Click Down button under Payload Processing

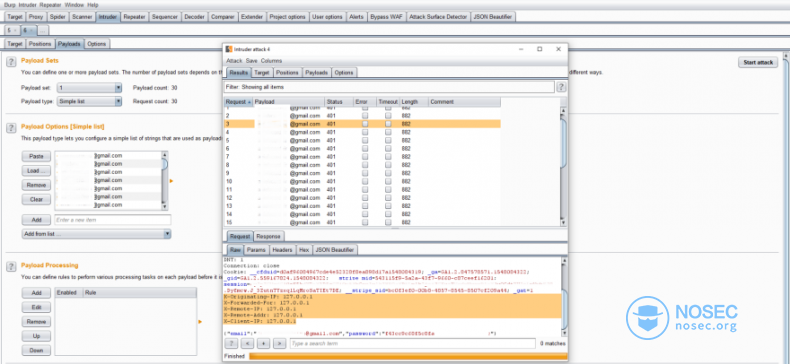[36, 350]
